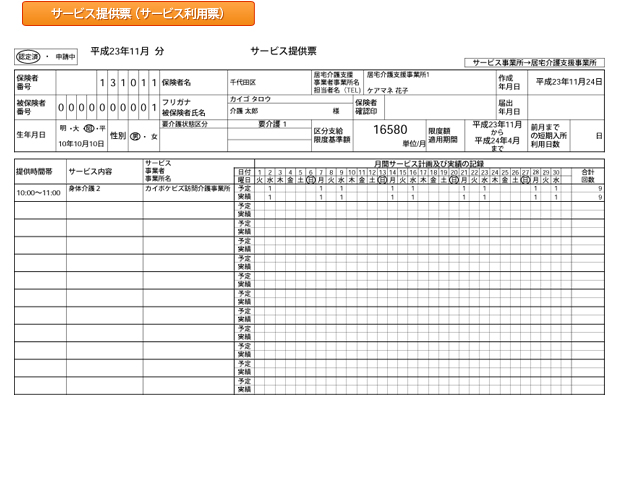Image resolution: width=618 pixels, height=481 pixels.
Task: Click the 保険者確認印 label
Action: point(366,107)
